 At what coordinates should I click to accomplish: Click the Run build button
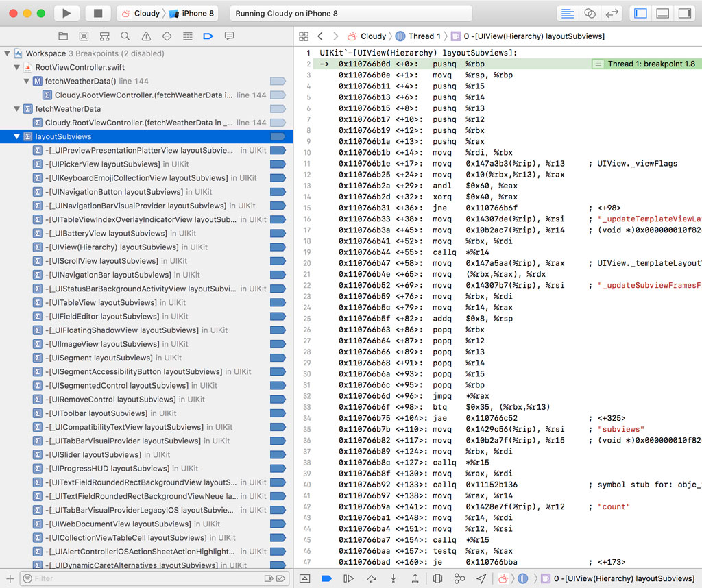(x=65, y=12)
